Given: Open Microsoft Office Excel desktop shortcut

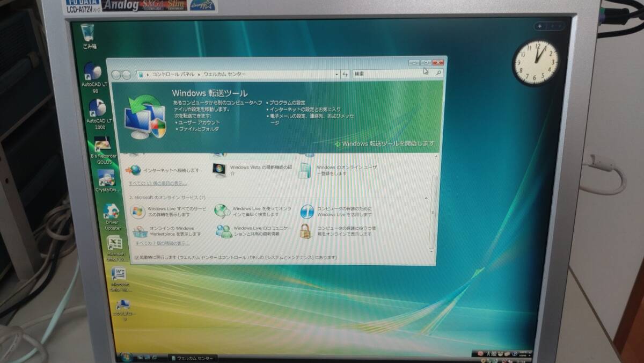Looking at the screenshot, I should 115,248.
